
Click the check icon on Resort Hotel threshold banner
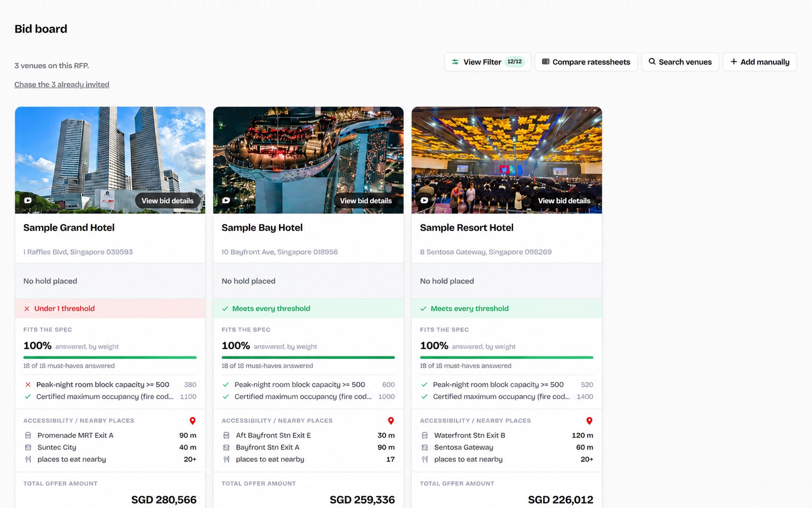pos(423,309)
